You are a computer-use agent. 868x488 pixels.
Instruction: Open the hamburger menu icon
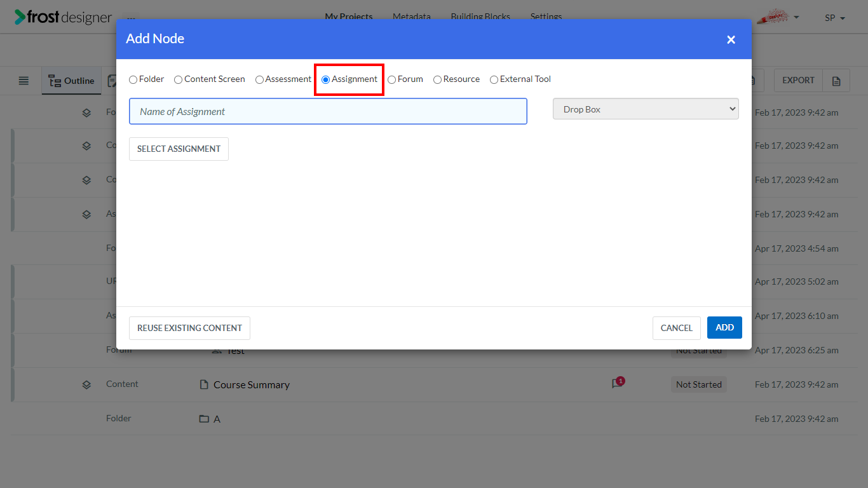pyautogui.click(x=24, y=81)
